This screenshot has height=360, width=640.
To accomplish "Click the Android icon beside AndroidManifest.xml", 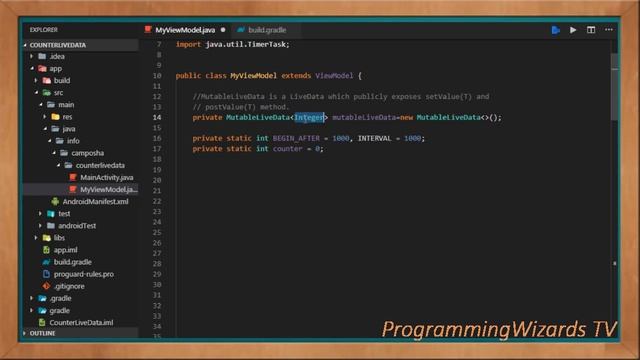I will point(55,201).
